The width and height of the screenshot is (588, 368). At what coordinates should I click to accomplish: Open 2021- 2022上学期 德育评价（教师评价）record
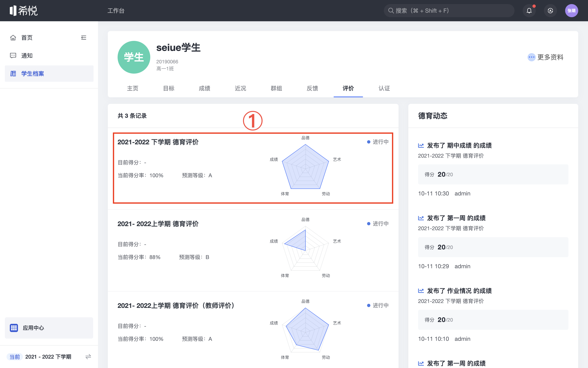click(176, 305)
